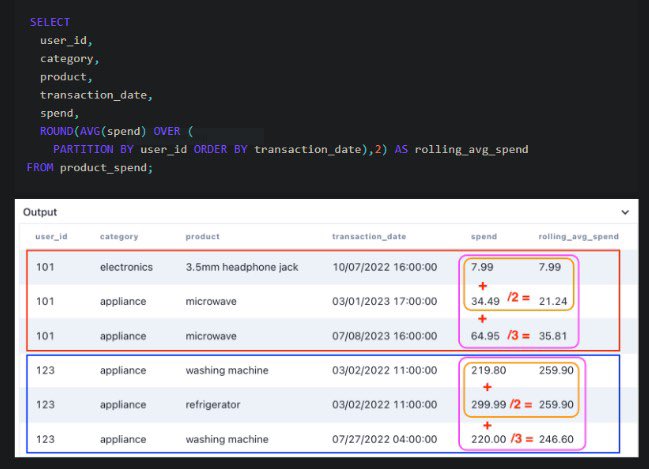Click the transaction_date column header
649x469 pixels.
coord(369,236)
